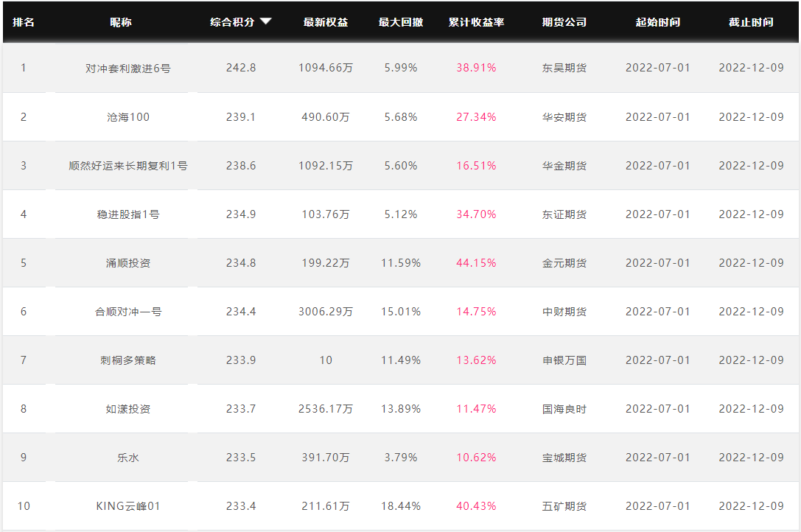Click the company 申银万国
The height and width of the screenshot is (532, 801).
coord(564,360)
